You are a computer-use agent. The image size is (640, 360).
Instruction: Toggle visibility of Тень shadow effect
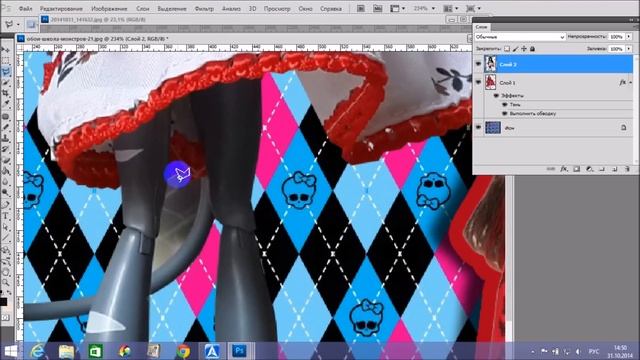tap(504, 104)
